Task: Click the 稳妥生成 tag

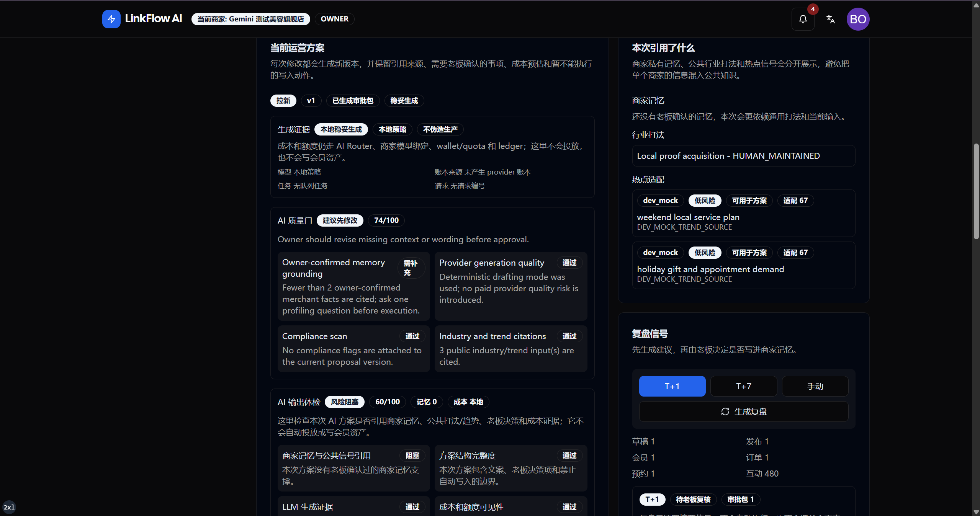Action: 404,101
